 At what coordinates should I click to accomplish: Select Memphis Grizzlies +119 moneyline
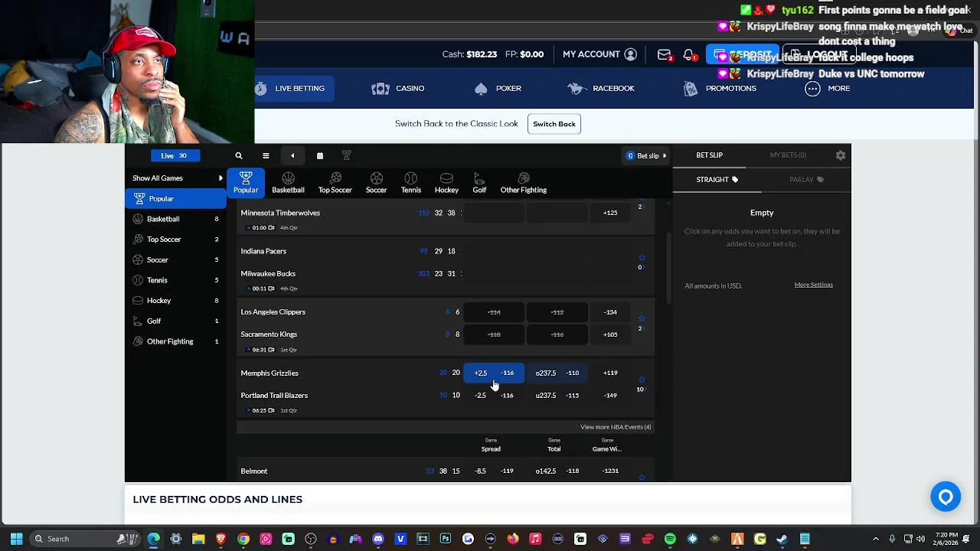tap(610, 373)
